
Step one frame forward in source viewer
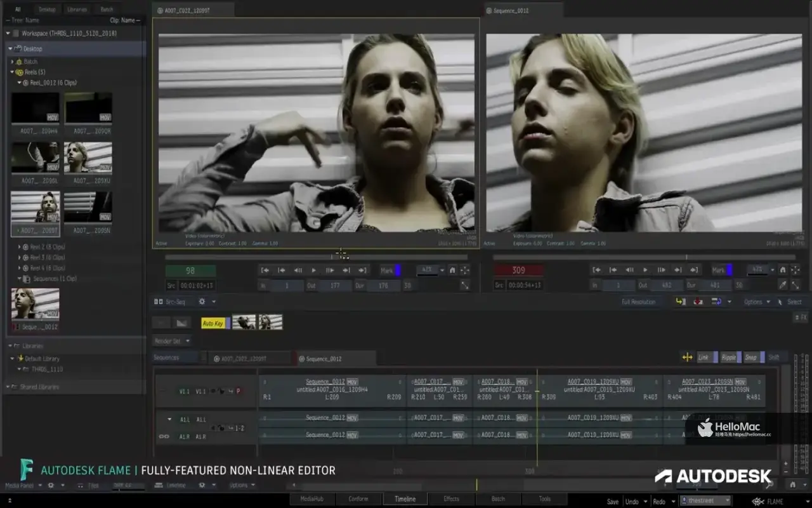330,270
